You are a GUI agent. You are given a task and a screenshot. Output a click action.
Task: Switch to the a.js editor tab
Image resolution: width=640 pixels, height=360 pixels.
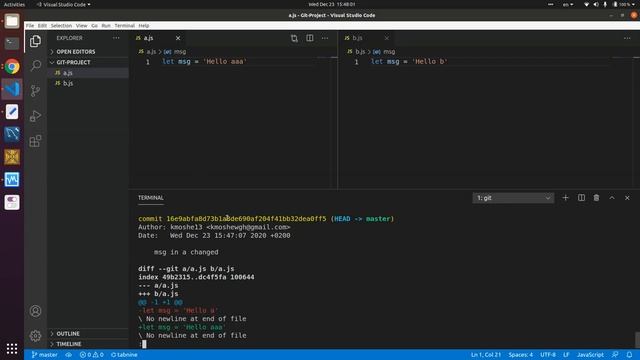(x=158, y=38)
